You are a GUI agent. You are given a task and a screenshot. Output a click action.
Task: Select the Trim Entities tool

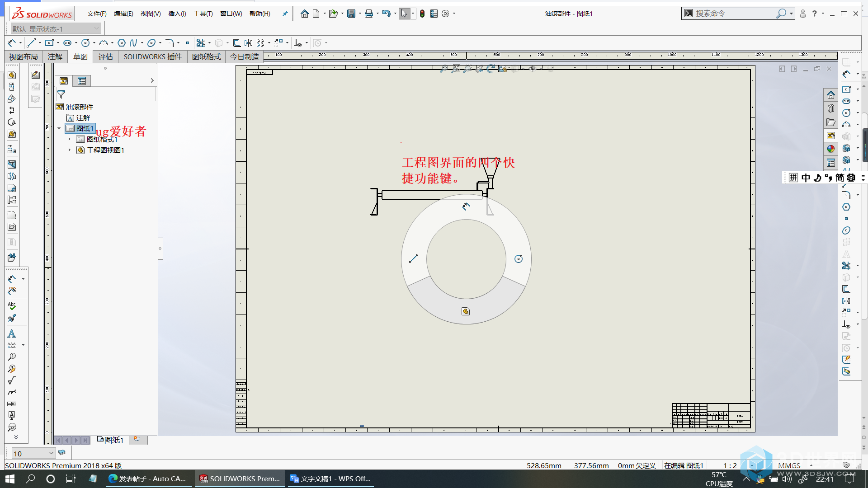[x=201, y=43]
